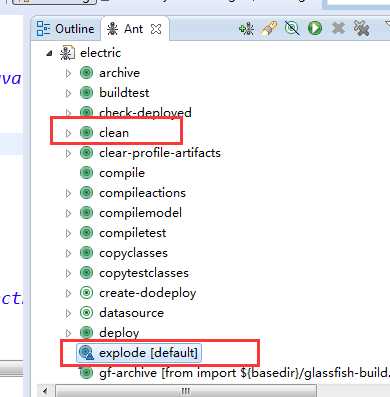
Task: Select the compilemodel target label
Action: pyautogui.click(x=140, y=213)
